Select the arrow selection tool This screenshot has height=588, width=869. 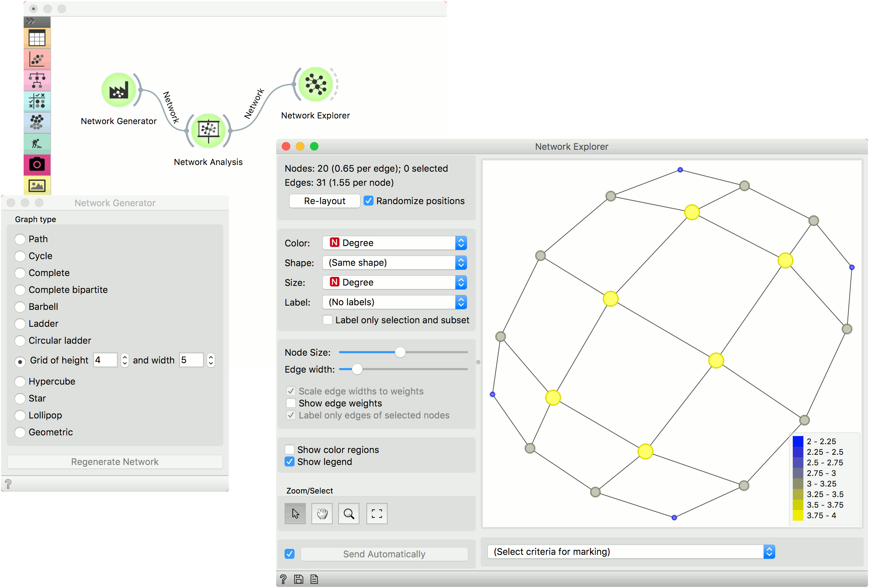tap(295, 513)
